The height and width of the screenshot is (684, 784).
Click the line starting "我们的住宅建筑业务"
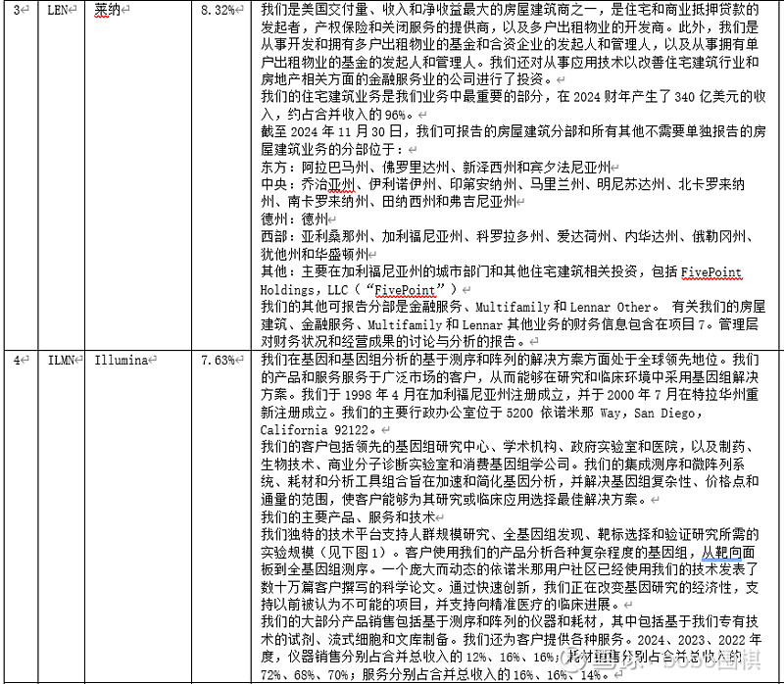point(513,96)
